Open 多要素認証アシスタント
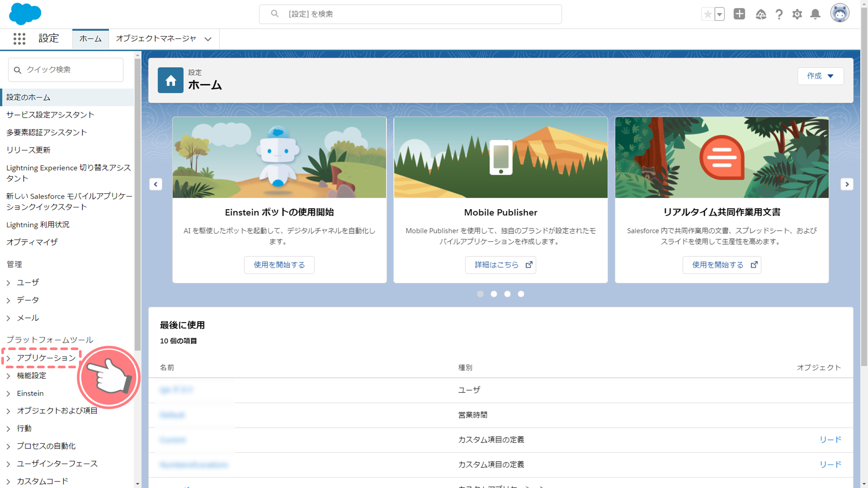 tap(47, 132)
